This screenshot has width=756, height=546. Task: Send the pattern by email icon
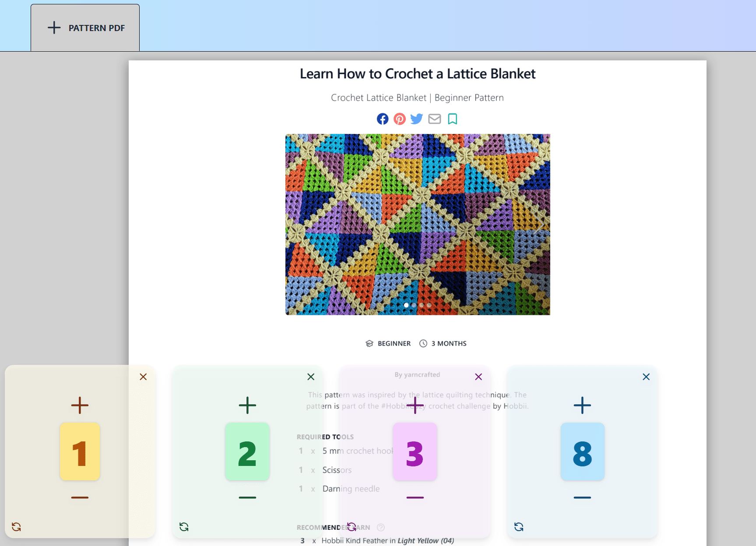pos(434,119)
